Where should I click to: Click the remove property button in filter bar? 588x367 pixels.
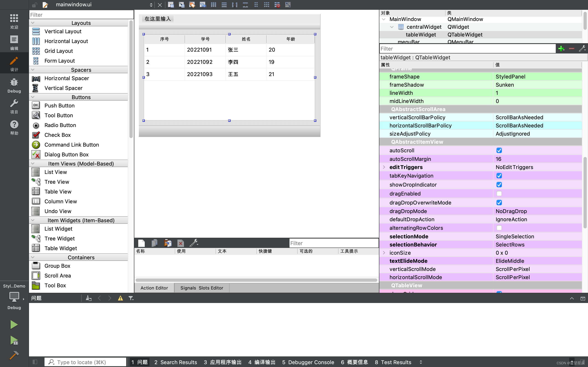point(571,49)
